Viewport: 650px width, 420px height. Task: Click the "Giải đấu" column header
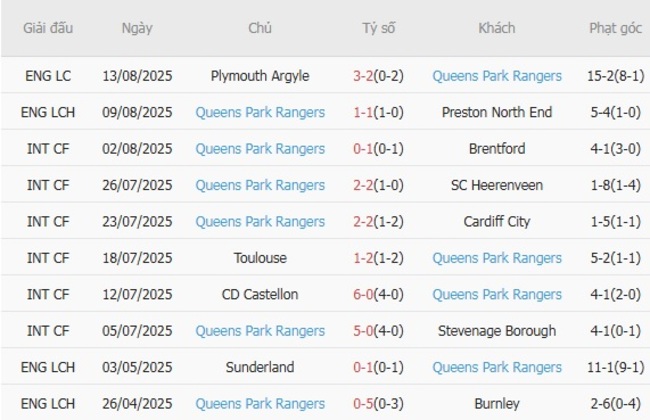click(48, 28)
